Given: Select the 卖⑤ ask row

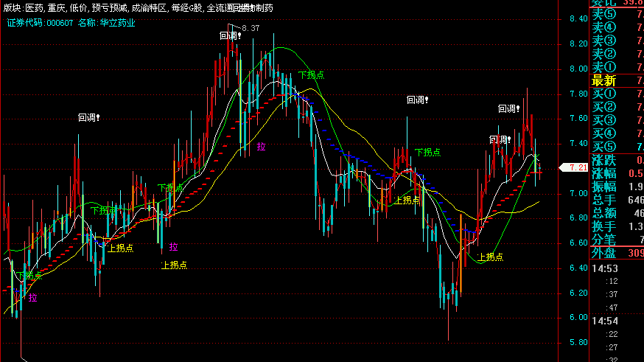Looking at the screenshot, I should tap(617, 15).
